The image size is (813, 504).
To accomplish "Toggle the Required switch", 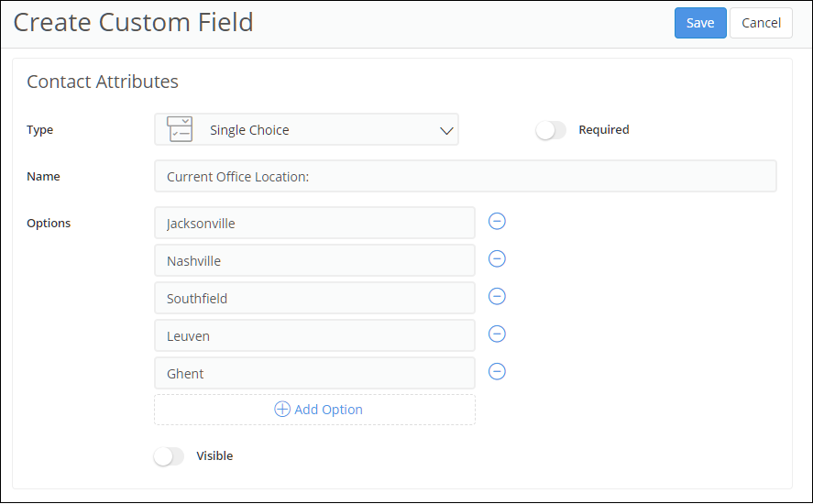I will click(551, 130).
